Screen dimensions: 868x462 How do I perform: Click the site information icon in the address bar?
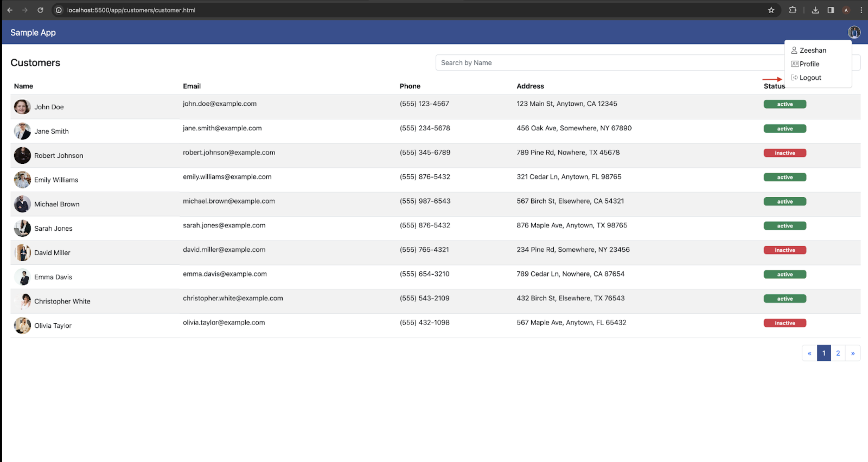tap(59, 10)
